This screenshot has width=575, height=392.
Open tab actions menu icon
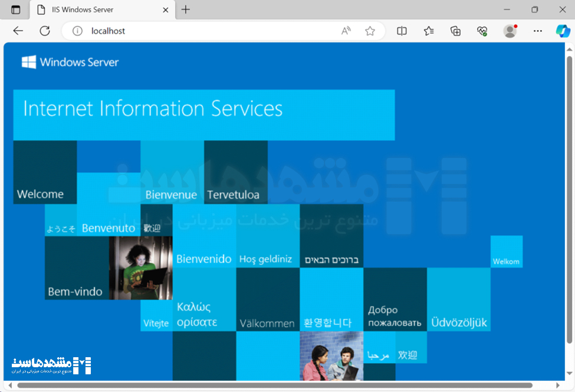(x=16, y=9)
